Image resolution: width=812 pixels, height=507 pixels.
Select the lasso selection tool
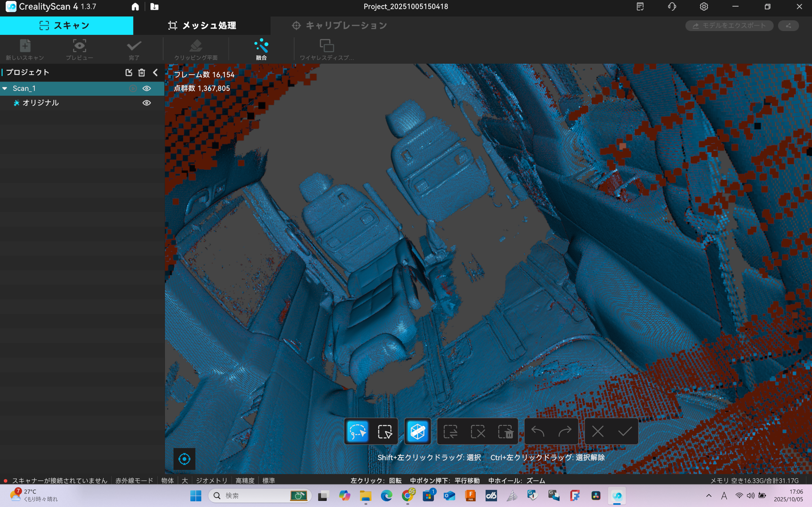click(357, 432)
